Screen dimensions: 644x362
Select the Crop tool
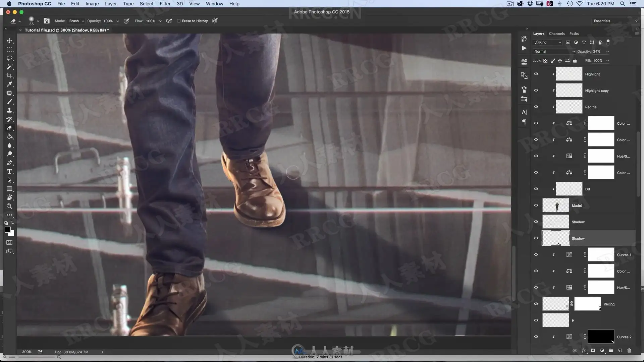pyautogui.click(x=9, y=75)
